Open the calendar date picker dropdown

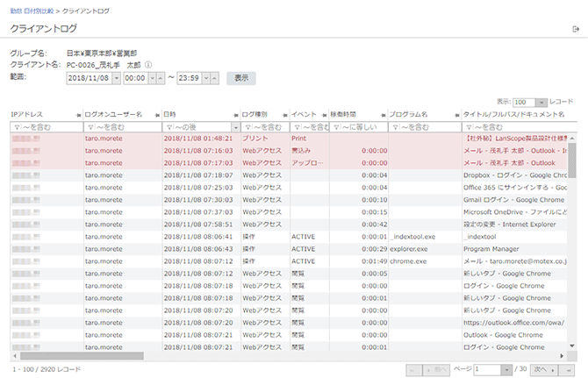tap(114, 78)
